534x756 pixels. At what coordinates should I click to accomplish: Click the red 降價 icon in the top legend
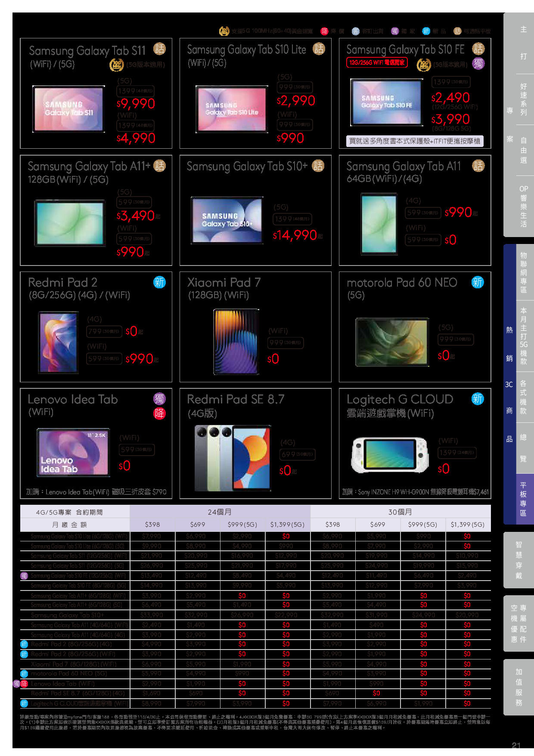pyautogui.click(x=324, y=31)
